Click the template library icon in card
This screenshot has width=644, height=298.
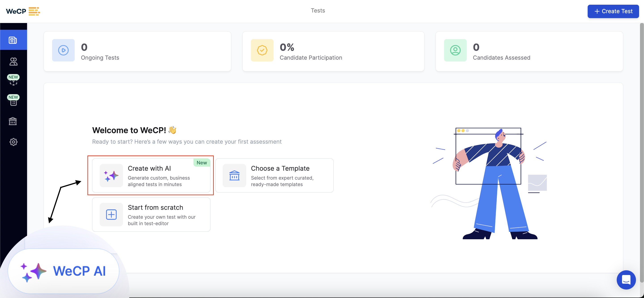click(x=234, y=176)
